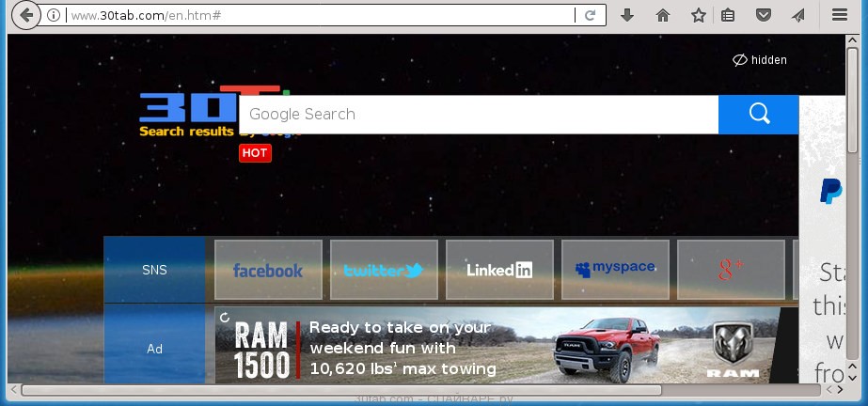Click the RAM 1500 banner ad
This screenshot has height=406, width=868.
pyautogui.click(x=506, y=346)
